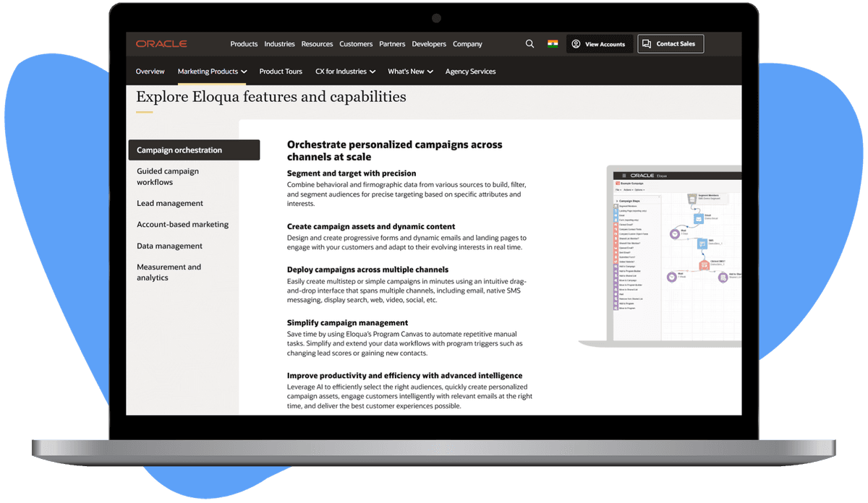Switch to the Product Tours tab
Viewport: 868px width, 503px height.
[x=281, y=72]
